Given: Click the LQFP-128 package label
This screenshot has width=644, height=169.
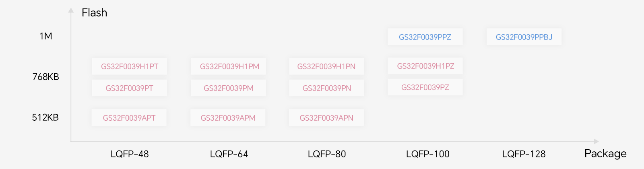Looking at the screenshot, I should [524, 154].
